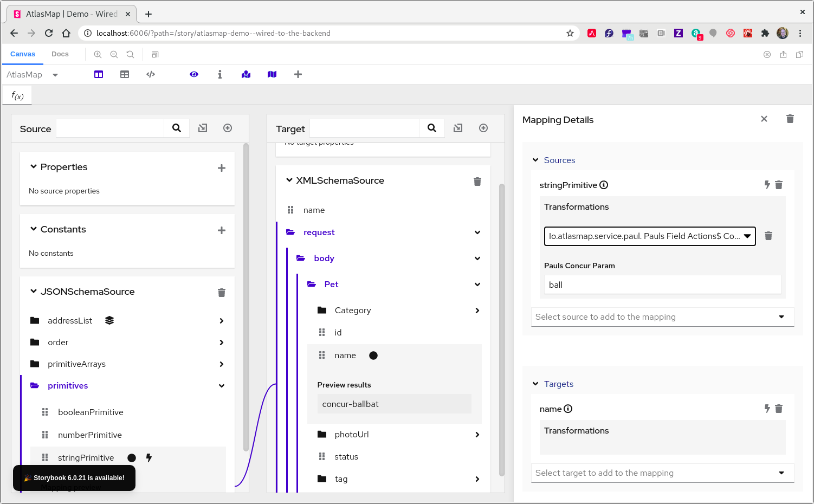The height and width of the screenshot is (504, 814).
Task: Delete the XMLSchemaSource document with trash icon
Action: pyautogui.click(x=477, y=182)
